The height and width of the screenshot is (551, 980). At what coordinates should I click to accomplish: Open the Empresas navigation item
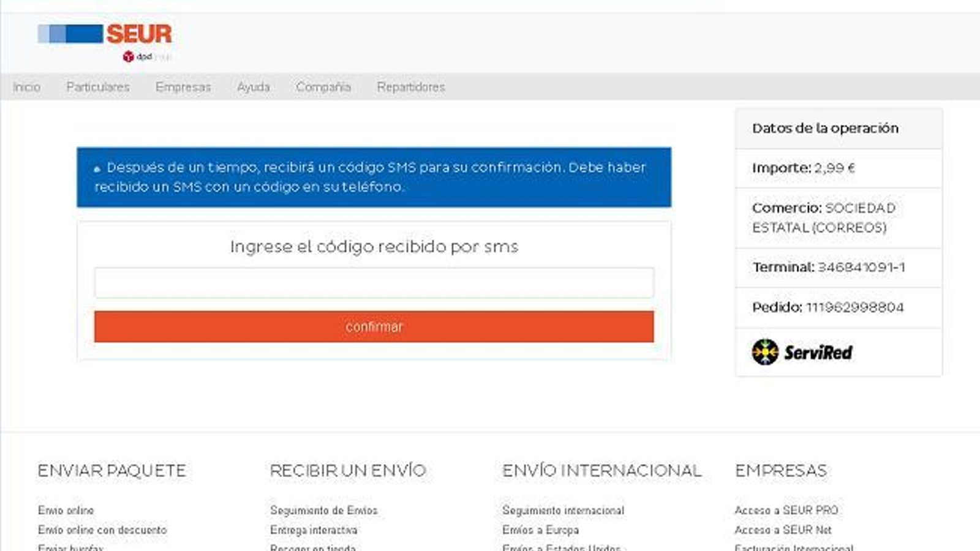[x=183, y=87]
